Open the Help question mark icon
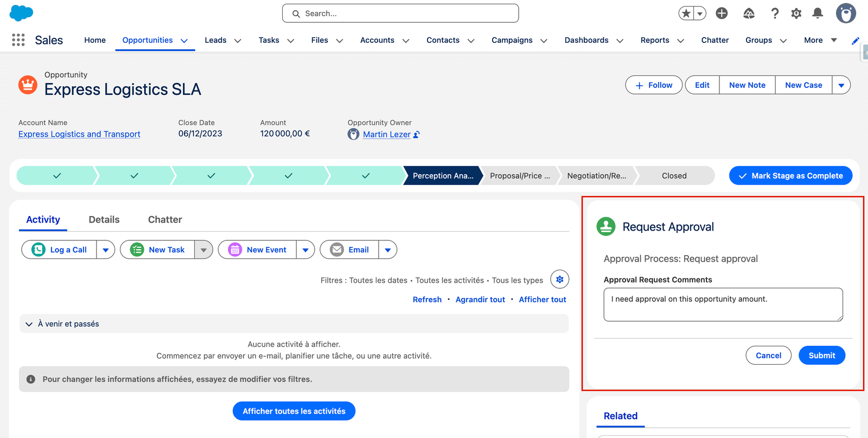 pyautogui.click(x=775, y=14)
